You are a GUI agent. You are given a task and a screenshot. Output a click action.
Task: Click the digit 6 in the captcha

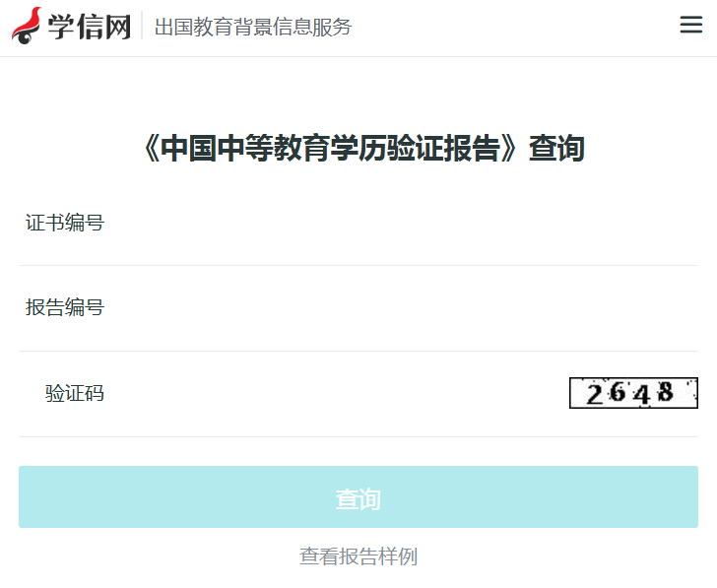click(x=618, y=393)
